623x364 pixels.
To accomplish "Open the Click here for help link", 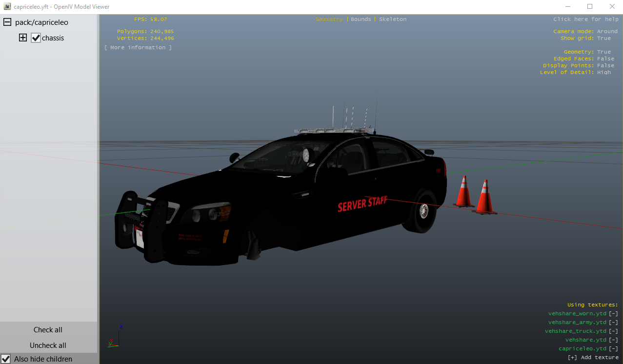I will pyautogui.click(x=585, y=19).
